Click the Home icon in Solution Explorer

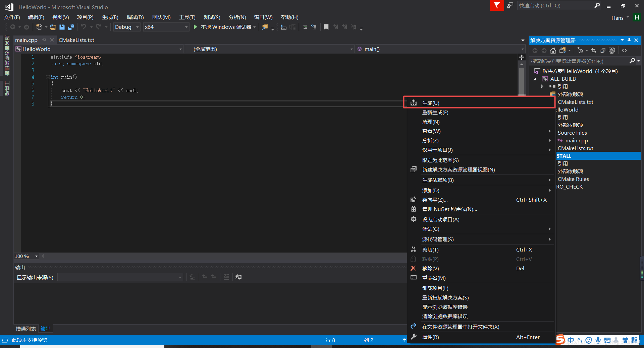click(553, 51)
